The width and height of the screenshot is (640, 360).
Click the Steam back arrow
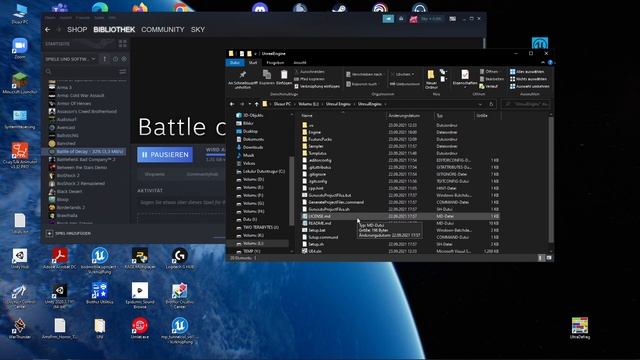point(48,29)
